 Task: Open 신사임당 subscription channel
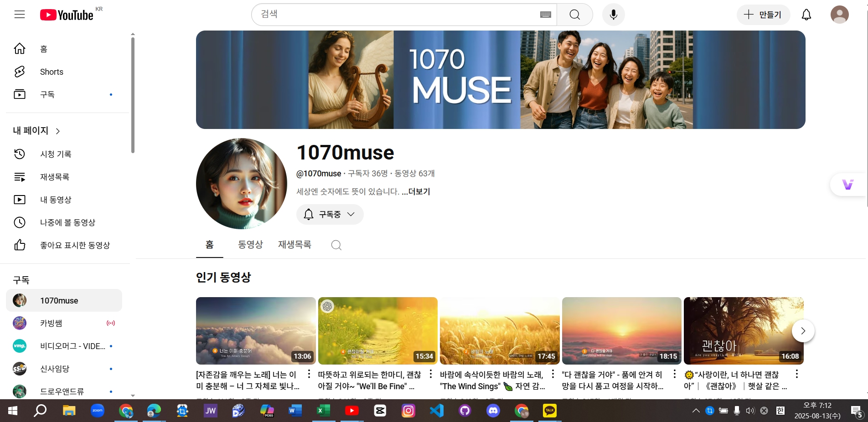64,369
